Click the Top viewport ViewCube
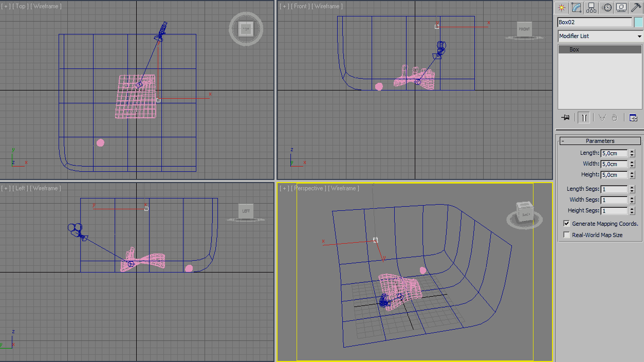This screenshot has height=362, width=644. 246,29
